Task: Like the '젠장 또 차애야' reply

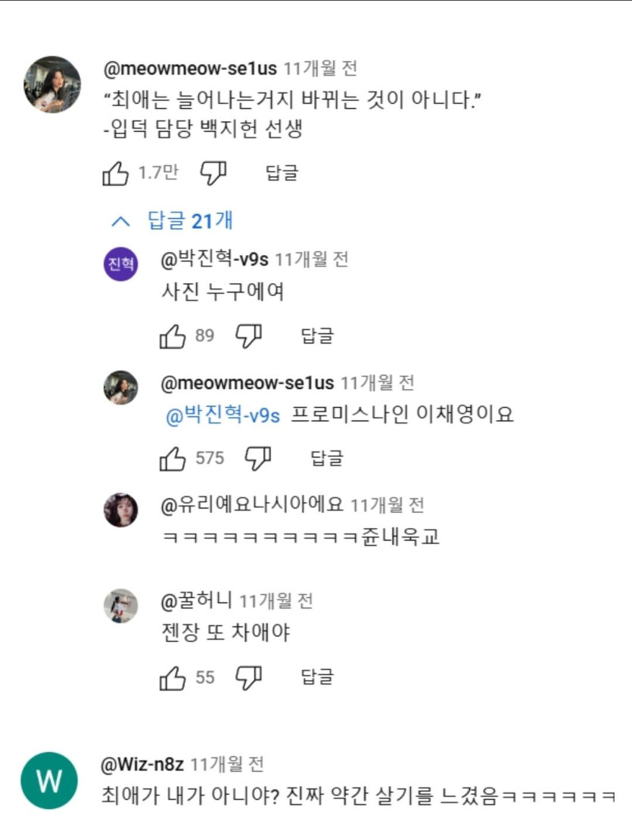Action: [173, 677]
